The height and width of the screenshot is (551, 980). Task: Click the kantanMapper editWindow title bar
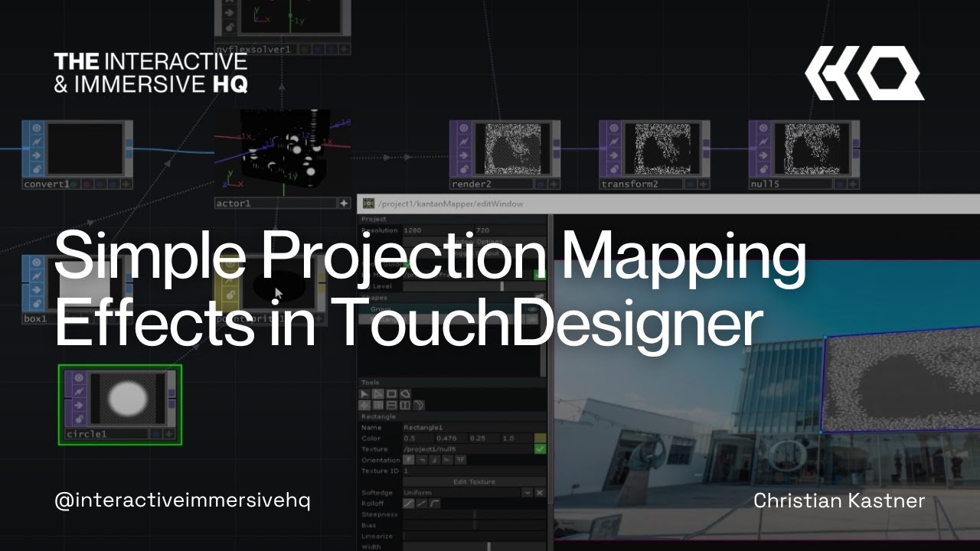click(668, 204)
